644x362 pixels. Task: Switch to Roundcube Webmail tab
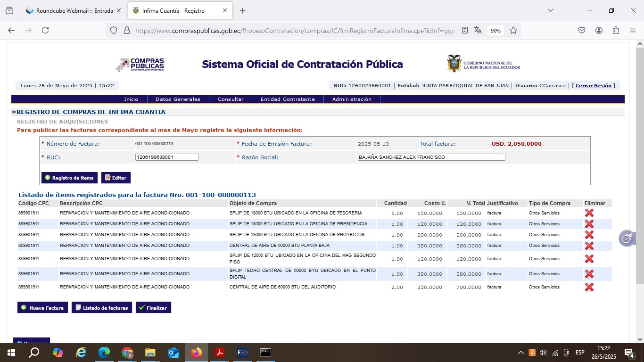74,10
